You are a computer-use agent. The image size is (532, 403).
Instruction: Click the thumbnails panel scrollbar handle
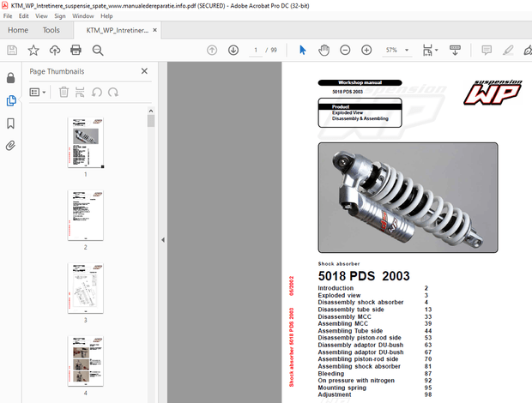[x=151, y=121]
